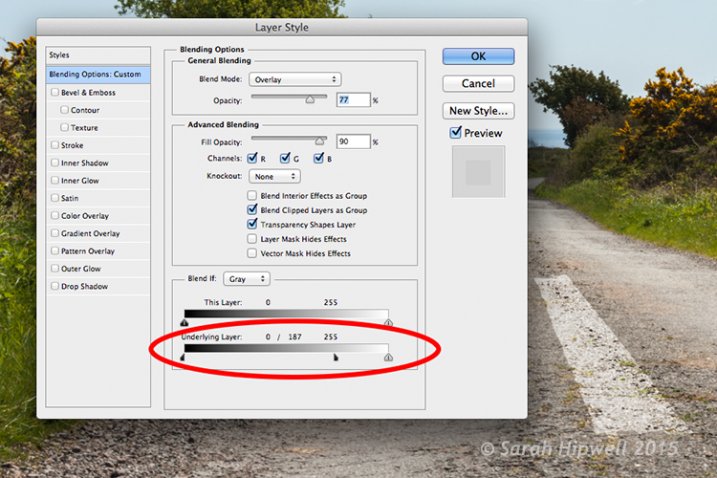Screen dimensions: 717x478
Task: Click the Fill Opacity value field
Action: click(x=352, y=142)
